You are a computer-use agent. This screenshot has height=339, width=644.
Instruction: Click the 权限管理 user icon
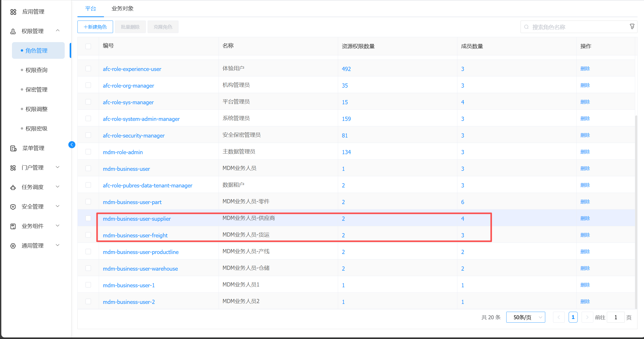tap(13, 31)
